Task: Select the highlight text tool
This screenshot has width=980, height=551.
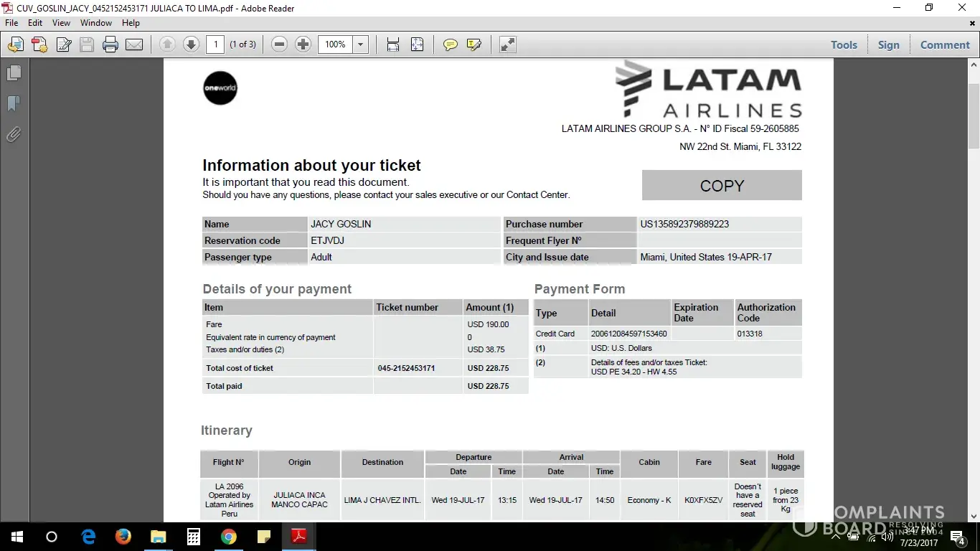Action: point(473,44)
